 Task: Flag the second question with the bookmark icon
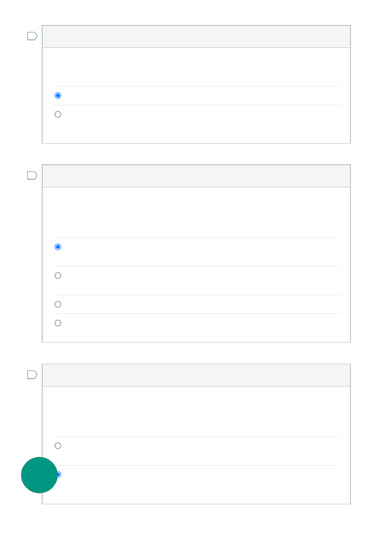pyautogui.click(x=32, y=175)
